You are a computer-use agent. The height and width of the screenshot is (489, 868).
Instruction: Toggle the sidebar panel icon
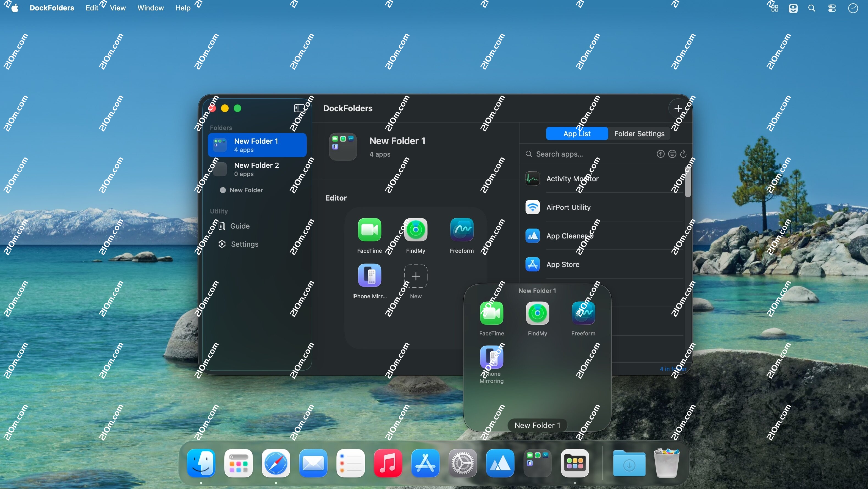coord(299,108)
